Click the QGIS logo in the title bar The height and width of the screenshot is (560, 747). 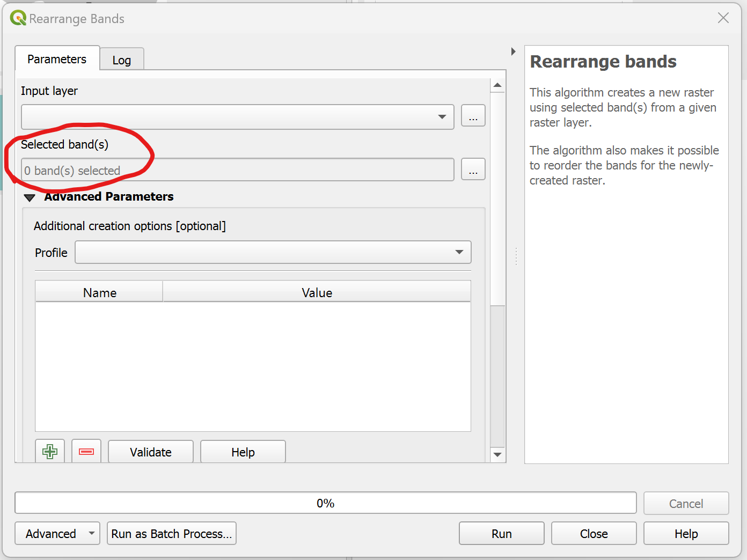click(17, 18)
